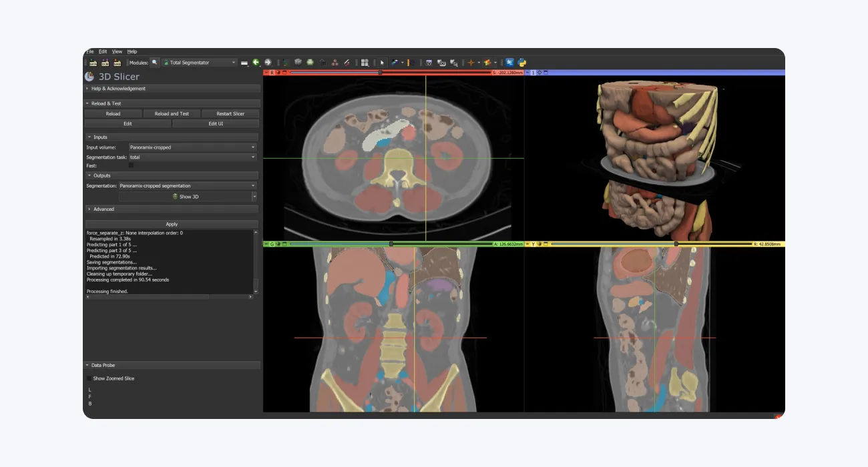Capture a screenshot of the viewers
This screenshot has height=467, width=868.
click(x=429, y=62)
